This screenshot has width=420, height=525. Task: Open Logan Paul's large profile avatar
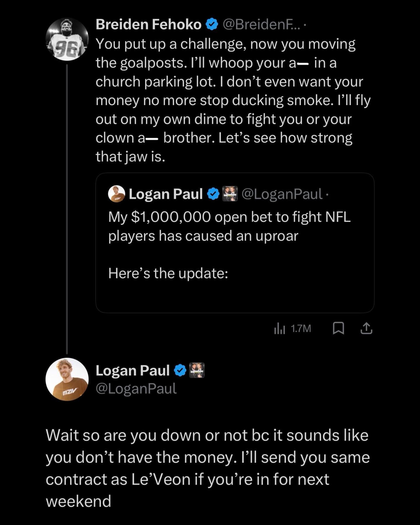click(67, 379)
